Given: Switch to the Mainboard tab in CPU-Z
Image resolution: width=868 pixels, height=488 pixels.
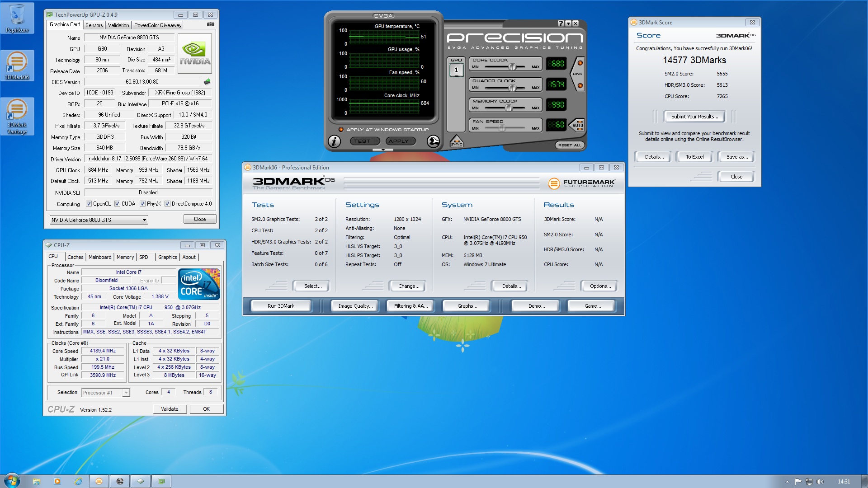Looking at the screenshot, I should pyautogui.click(x=100, y=257).
